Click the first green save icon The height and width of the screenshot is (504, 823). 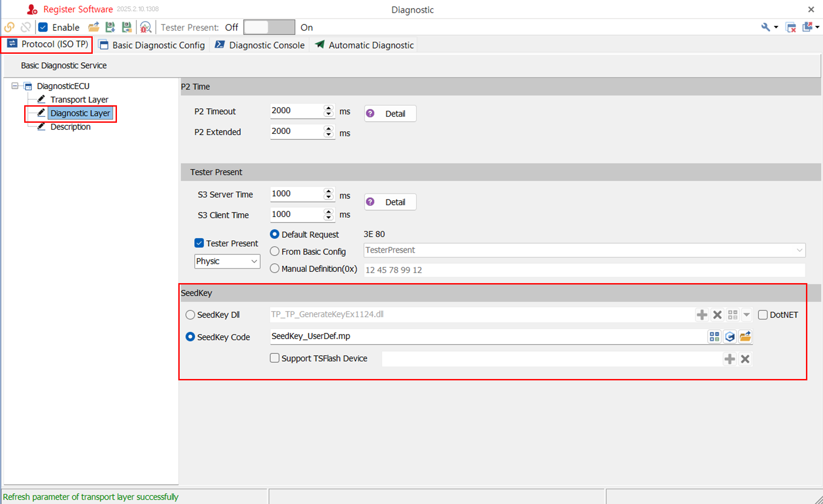[110, 27]
